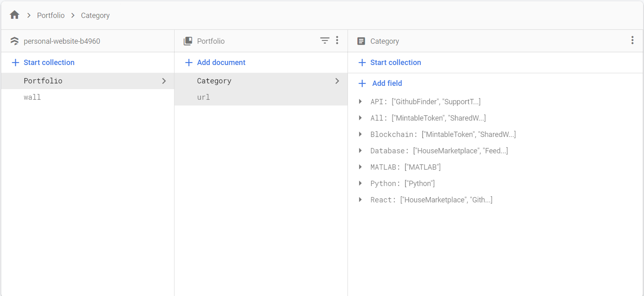
Task: Click Add document in the Portfolio panel
Action: 215,63
